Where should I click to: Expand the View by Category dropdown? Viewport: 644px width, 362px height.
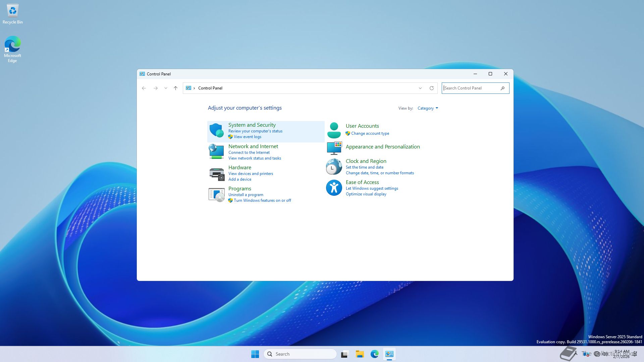[x=428, y=108]
